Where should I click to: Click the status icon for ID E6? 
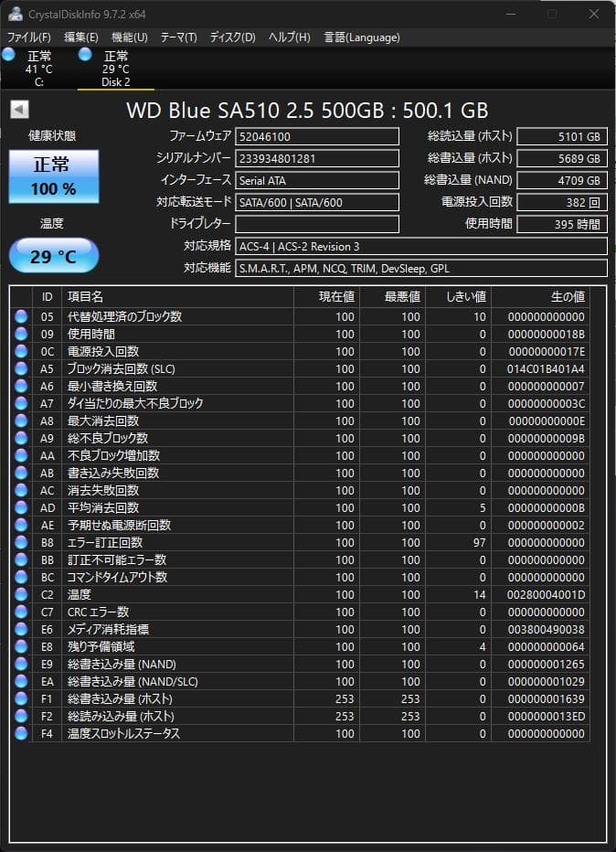point(21,629)
